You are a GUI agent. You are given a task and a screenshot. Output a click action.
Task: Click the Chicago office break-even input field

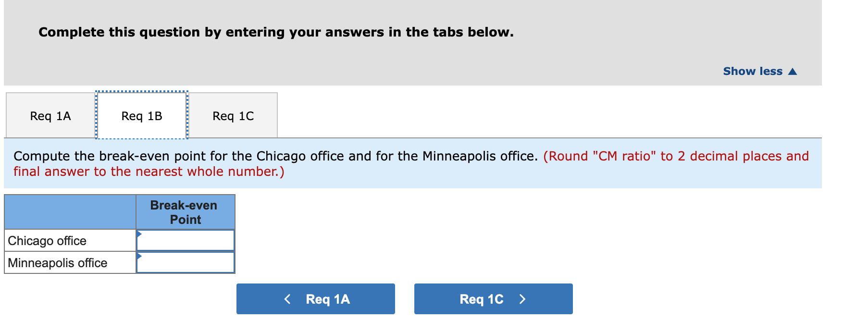[185, 240]
